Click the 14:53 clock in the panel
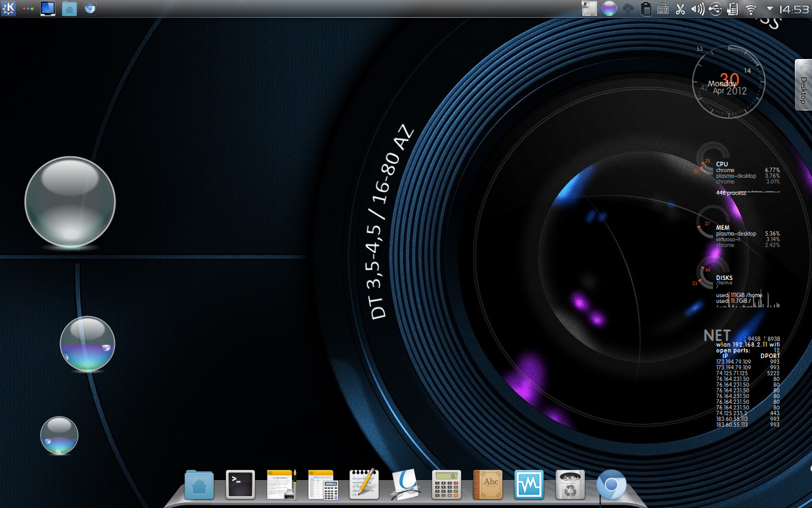812x508 pixels. 794,9
